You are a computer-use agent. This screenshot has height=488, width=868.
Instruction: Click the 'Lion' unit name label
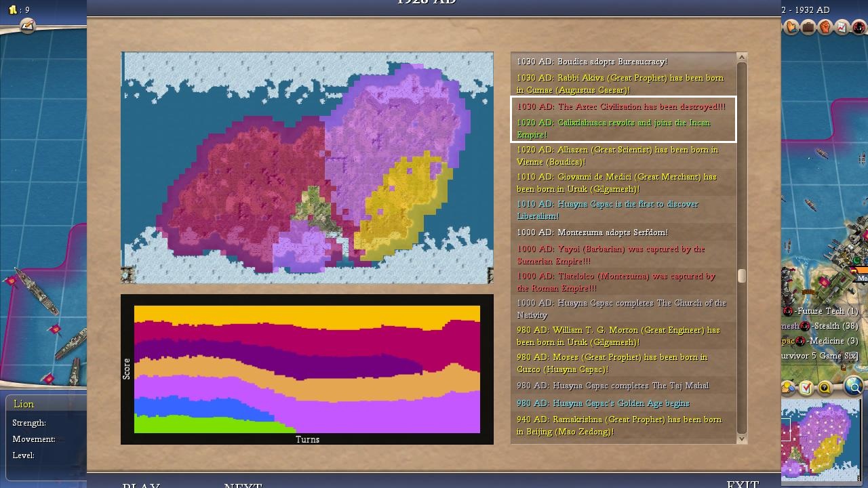24,404
